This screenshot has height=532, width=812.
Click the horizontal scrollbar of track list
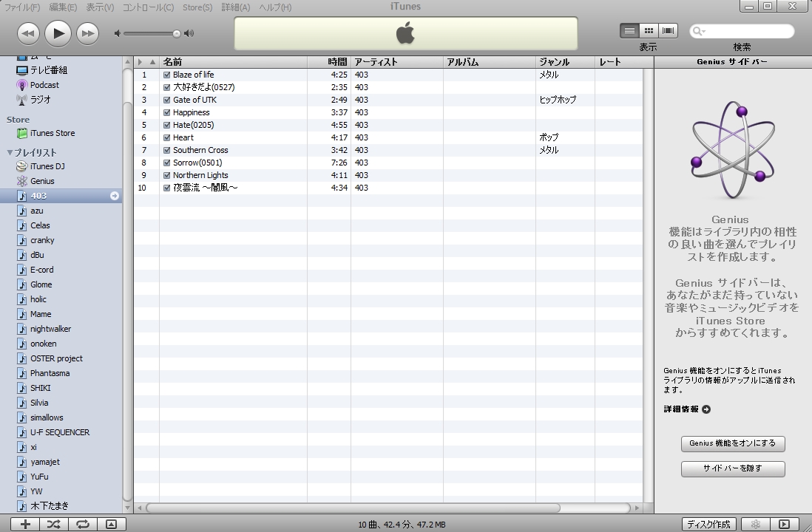click(x=353, y=508)
